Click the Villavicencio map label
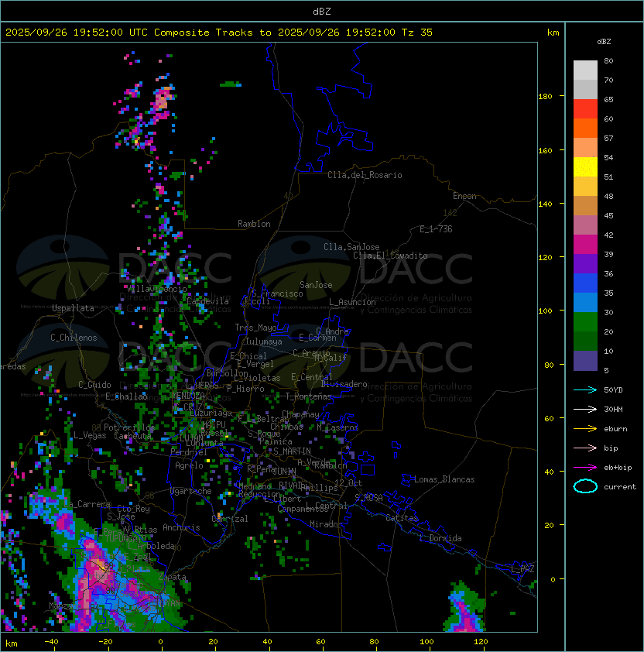Image resolution: width=644 pixels, height=652 pixels. [156, 289]
